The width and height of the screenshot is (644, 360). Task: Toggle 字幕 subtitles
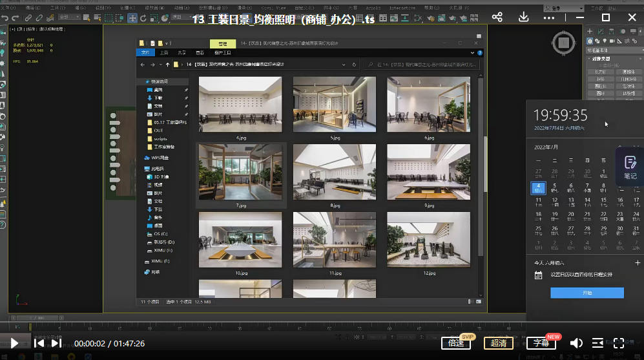pos(541,343)
